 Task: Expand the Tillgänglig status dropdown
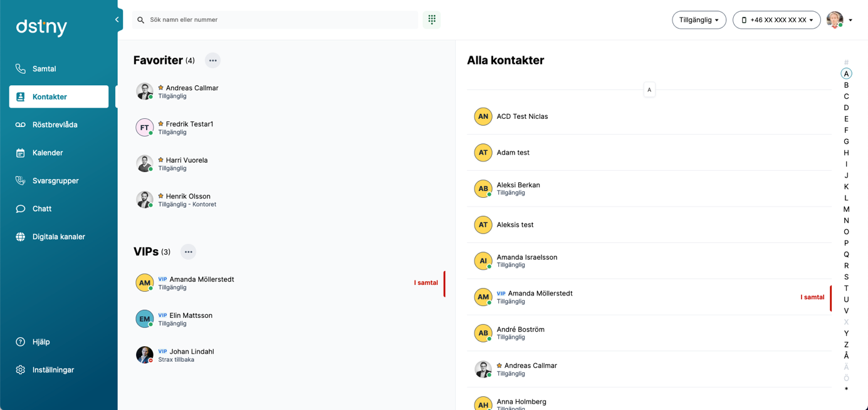pyautogui.click(x=699, y=20)
